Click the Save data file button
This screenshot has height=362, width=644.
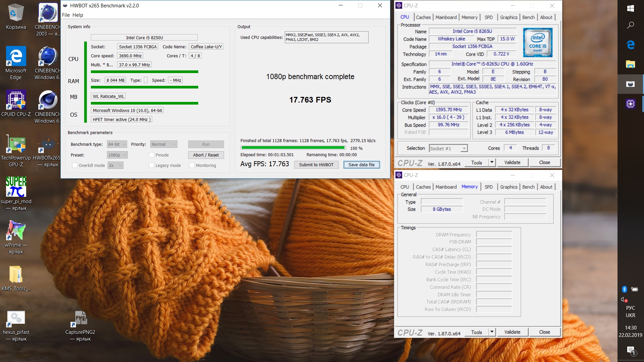point(362,165)
